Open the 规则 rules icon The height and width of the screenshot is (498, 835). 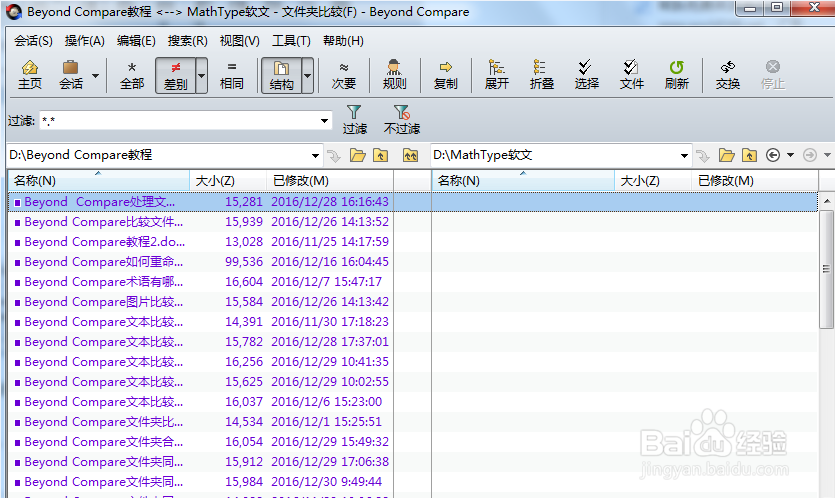tap(395, 75)
